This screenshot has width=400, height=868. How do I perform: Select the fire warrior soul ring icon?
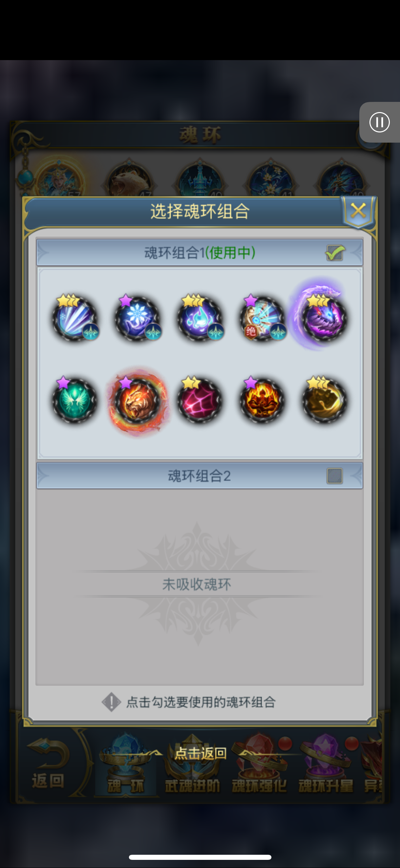click(262, 401)
